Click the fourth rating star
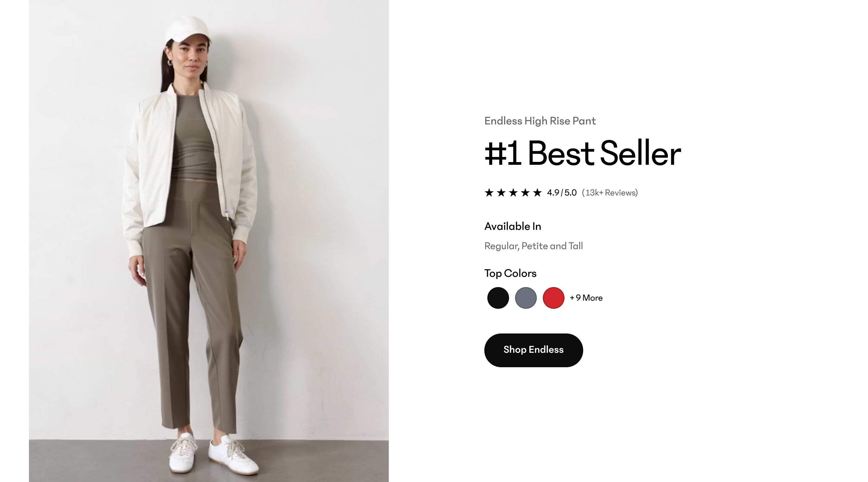This screenshot has width=868, height=482. (526, 193)
